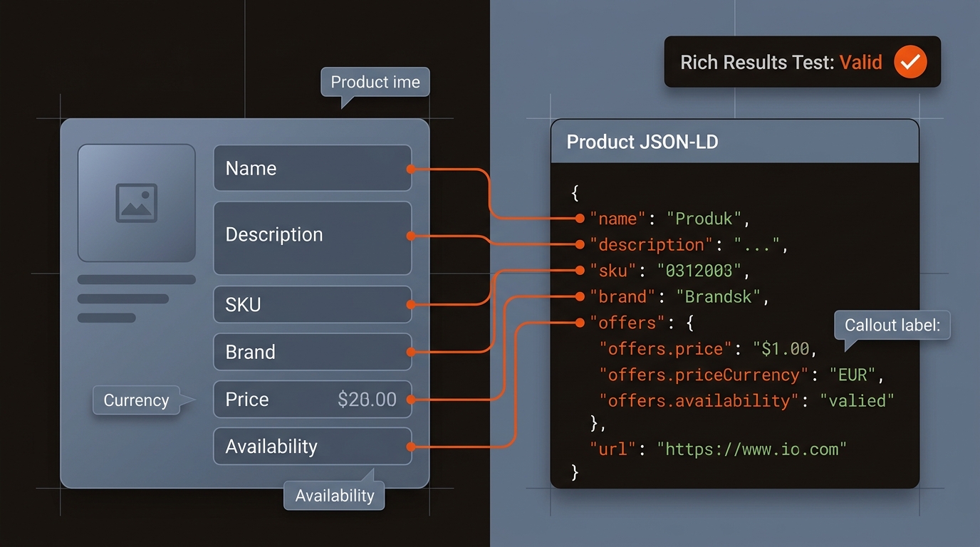Click the Availability callout below the form
The width and height of the screenshot is (980, 547).
334,496
